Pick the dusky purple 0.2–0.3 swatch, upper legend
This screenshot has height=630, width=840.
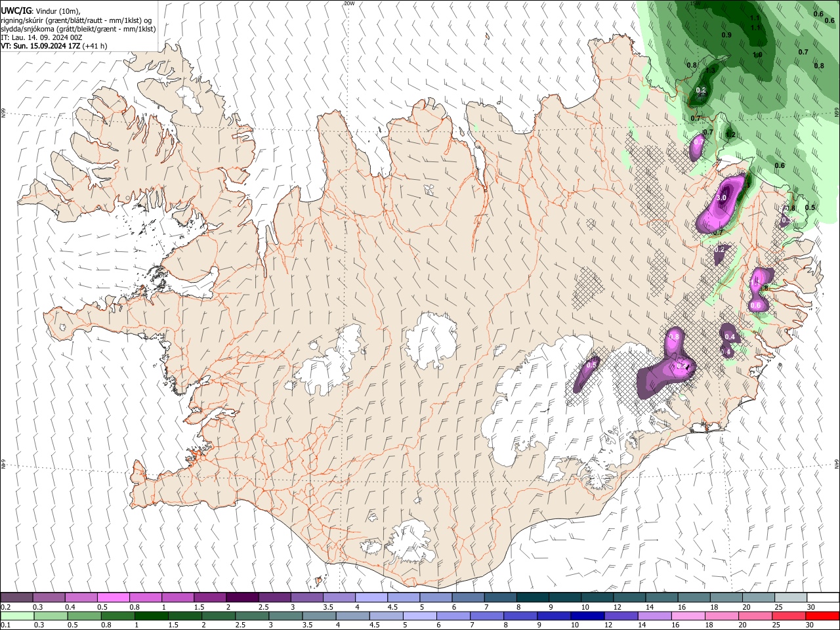[x=17, y=598]
